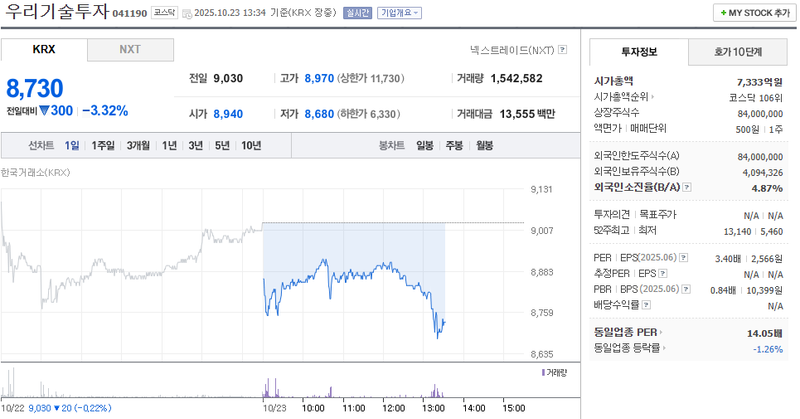Click the 코스닥 106위 ranking value
Screen dimensions: 800x419
click(756, 98)
